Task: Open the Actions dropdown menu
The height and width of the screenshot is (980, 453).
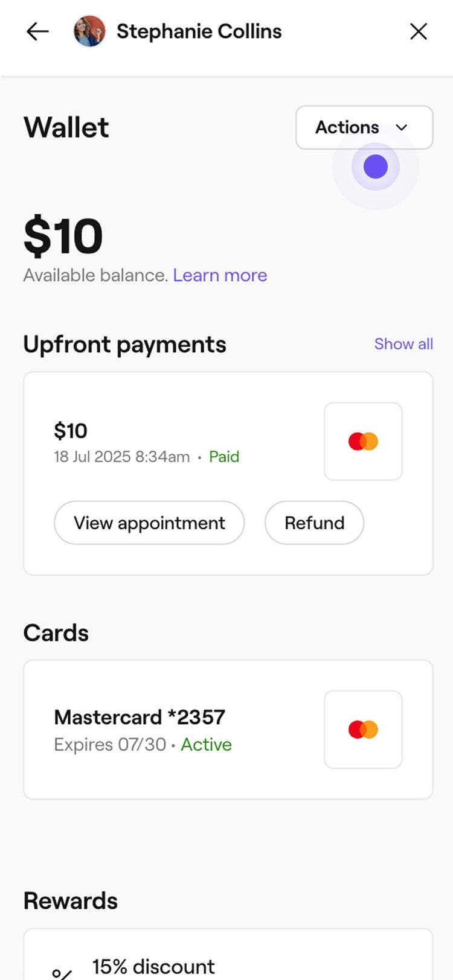Action: [x=347, y=127]
